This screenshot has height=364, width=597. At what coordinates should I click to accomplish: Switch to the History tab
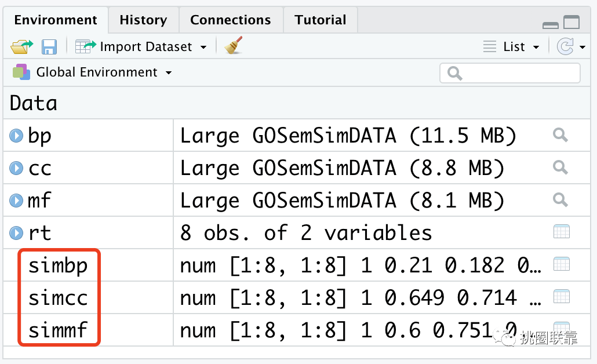click(143, 20)
